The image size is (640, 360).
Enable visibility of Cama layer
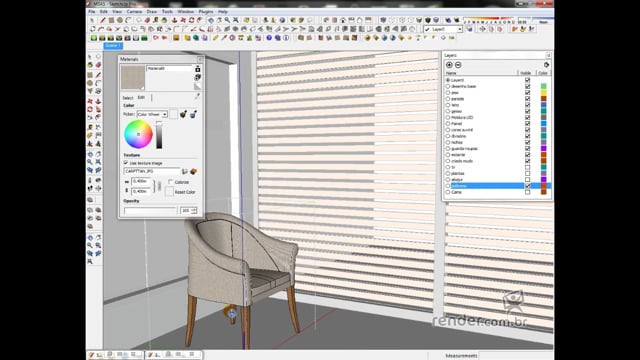[x=528, y=192]
